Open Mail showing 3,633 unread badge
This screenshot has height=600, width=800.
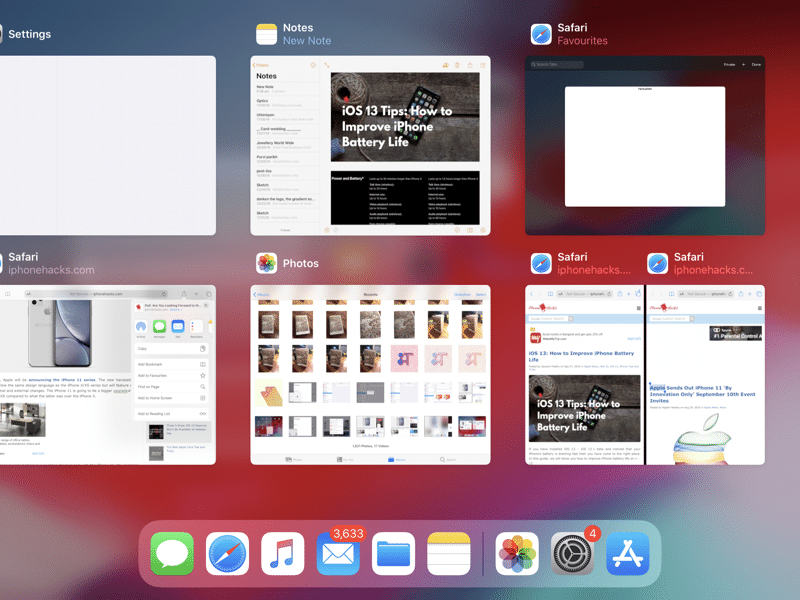[338, 553]
